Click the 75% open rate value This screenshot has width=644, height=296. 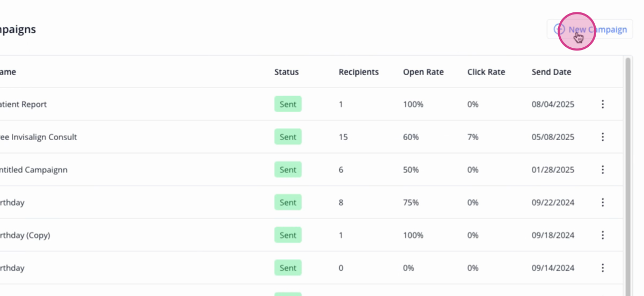click(411, 203)
